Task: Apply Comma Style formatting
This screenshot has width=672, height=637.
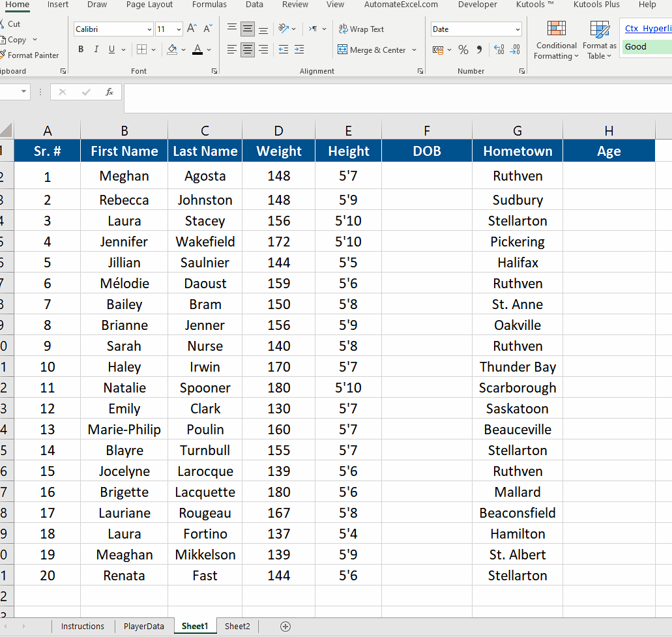Action: click(480, 50)
